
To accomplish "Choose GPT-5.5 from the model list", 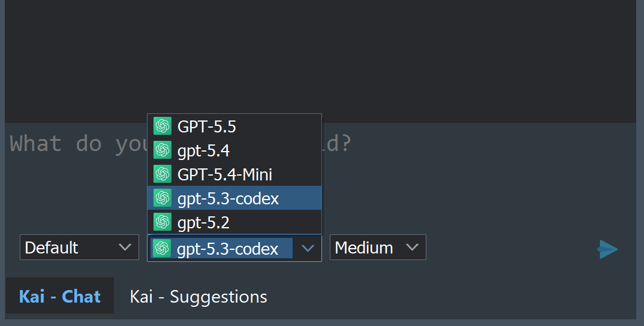I will point(234,126).
